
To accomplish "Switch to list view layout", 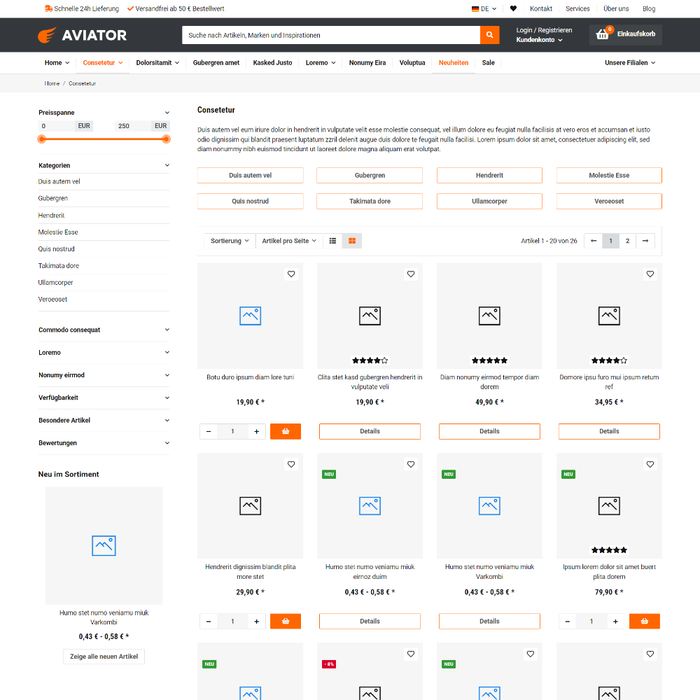I will pyautogui.click(x=333, y=241).
